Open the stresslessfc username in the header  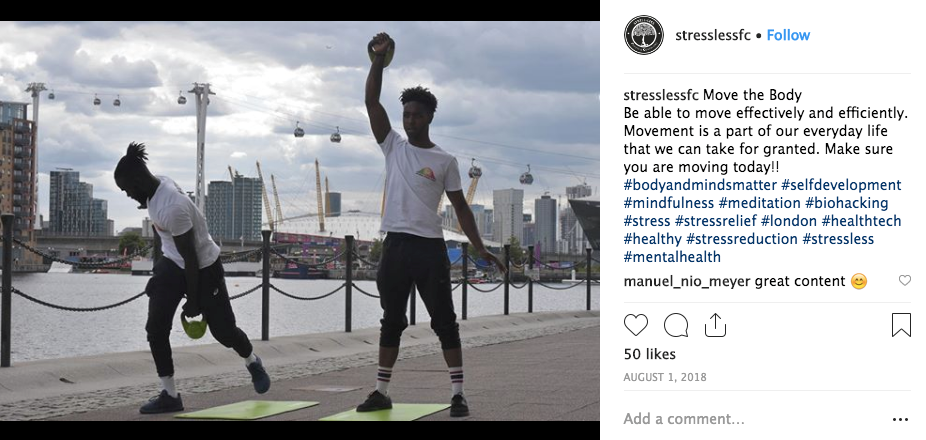pyautogui.click(x=713, y=35)
